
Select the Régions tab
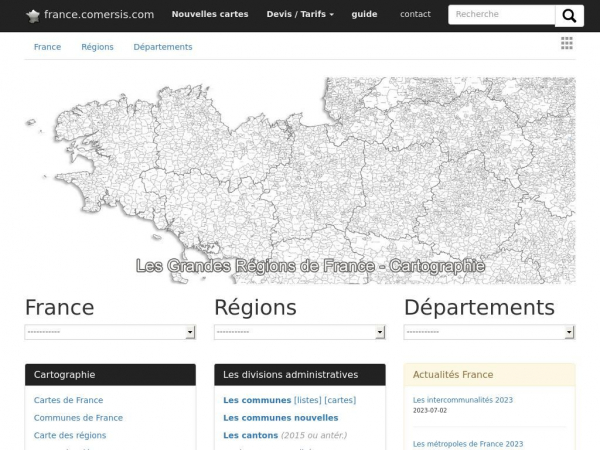pos(97,47)
